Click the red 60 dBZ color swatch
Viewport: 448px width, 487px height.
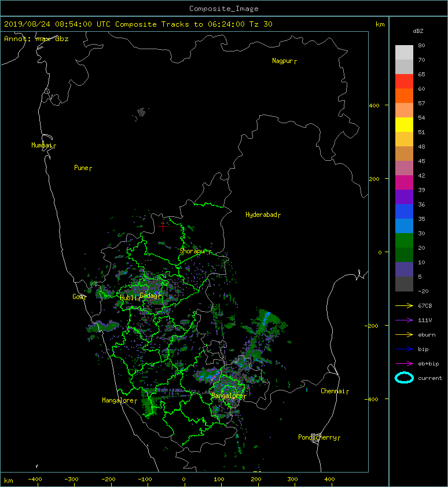pos(404,82)
